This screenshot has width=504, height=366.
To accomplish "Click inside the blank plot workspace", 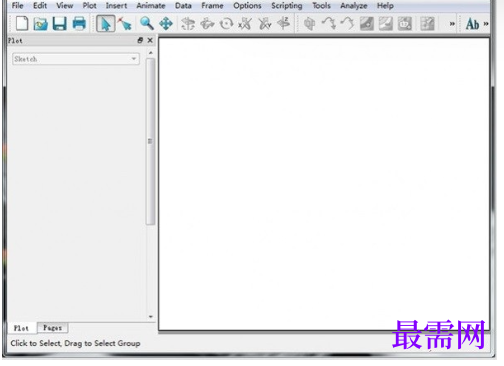I will coord(324,184).
